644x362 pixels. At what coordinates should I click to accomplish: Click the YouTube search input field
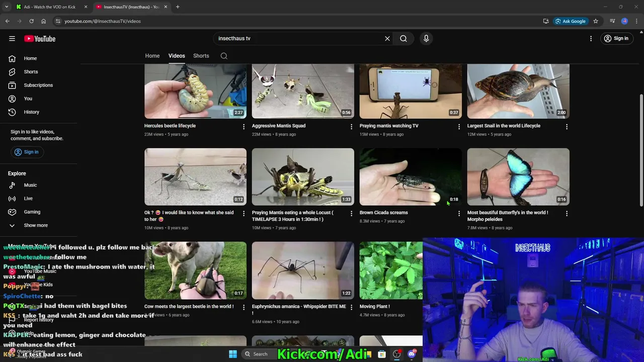point(299,38)
